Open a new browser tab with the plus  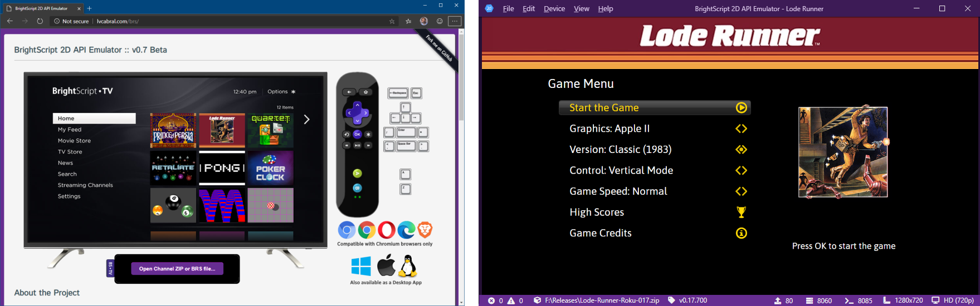[x=89, y=8]
